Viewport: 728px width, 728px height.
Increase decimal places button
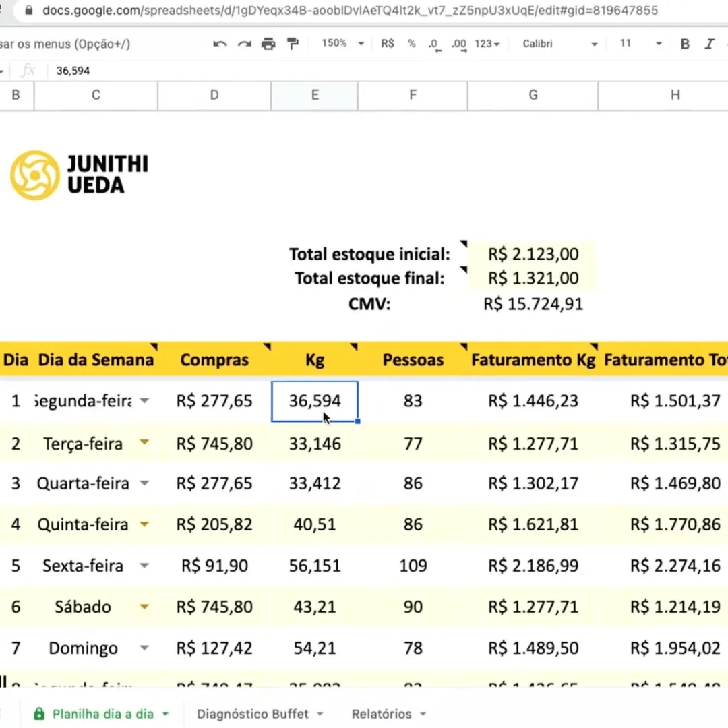point(459,44)
